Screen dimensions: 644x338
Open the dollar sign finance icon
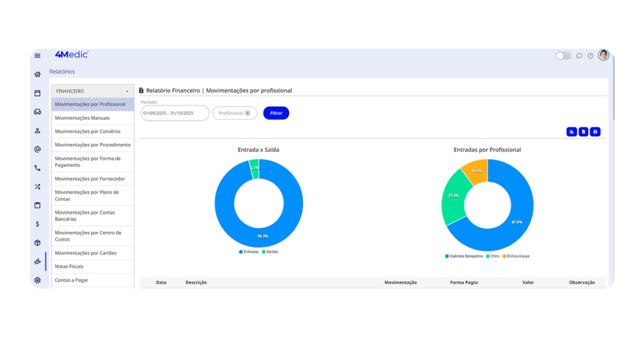[37, 224]
